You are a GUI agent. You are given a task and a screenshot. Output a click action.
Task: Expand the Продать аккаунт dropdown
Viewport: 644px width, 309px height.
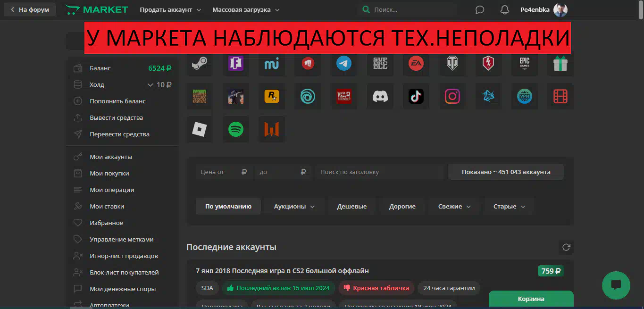click(170, 10)
